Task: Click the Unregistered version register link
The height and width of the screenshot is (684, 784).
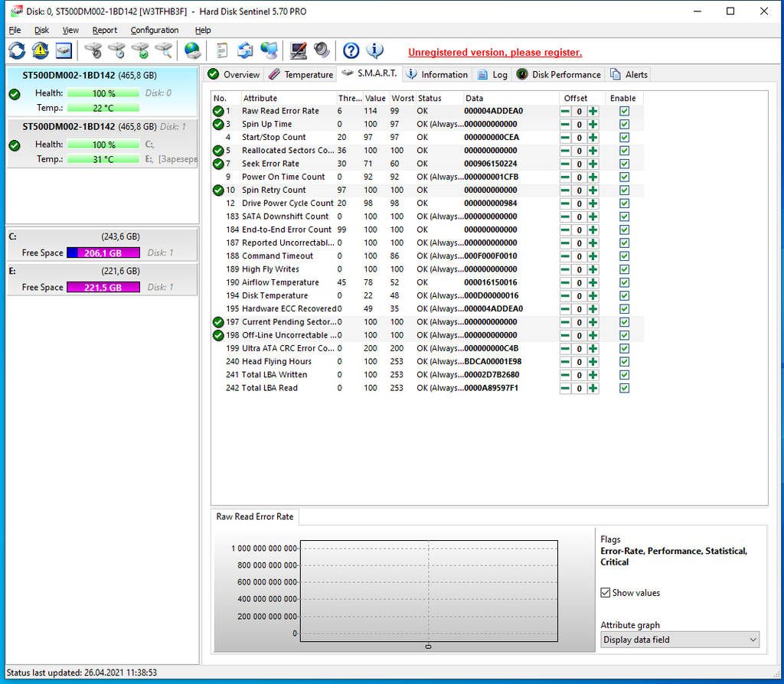Action: point(495,53)
